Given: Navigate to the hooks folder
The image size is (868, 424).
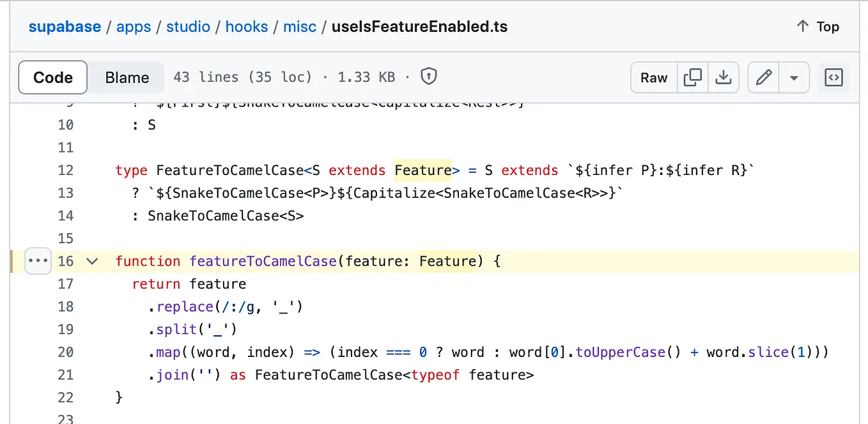Looking at the screenshot, I should click(x=247, y=26).
